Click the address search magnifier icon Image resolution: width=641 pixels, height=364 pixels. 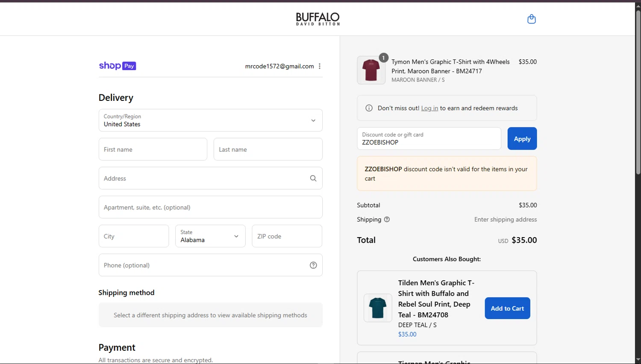(x=313, y=178)
